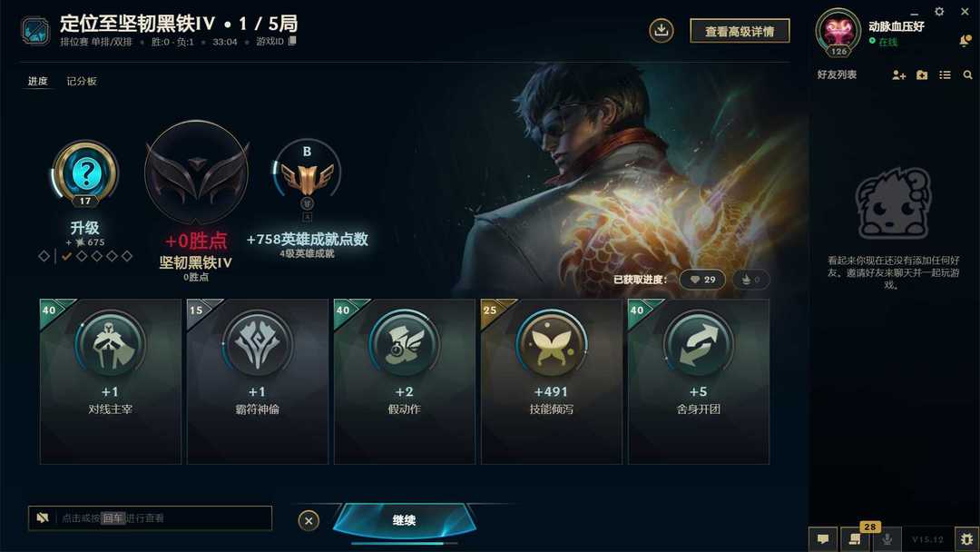Click the chat input field
The image size is (980, 552).
[150, 517]
